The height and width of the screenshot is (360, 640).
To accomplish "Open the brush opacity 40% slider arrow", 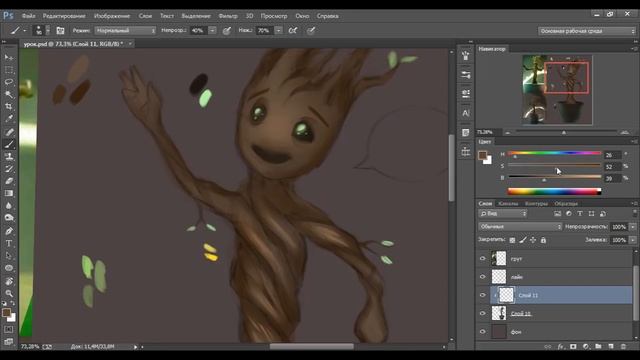I will [212, 31].
